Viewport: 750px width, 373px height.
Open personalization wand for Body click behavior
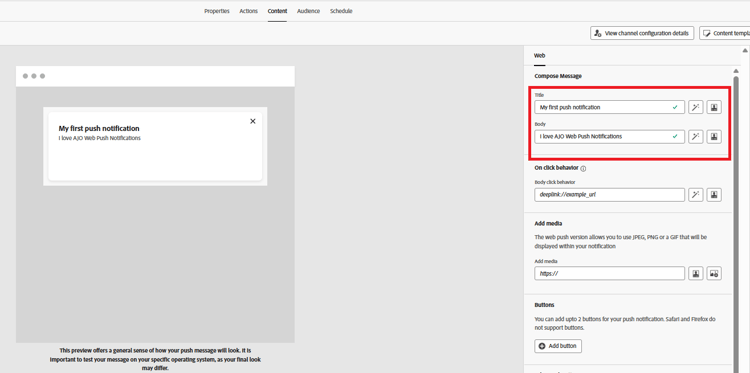(695, 195)
